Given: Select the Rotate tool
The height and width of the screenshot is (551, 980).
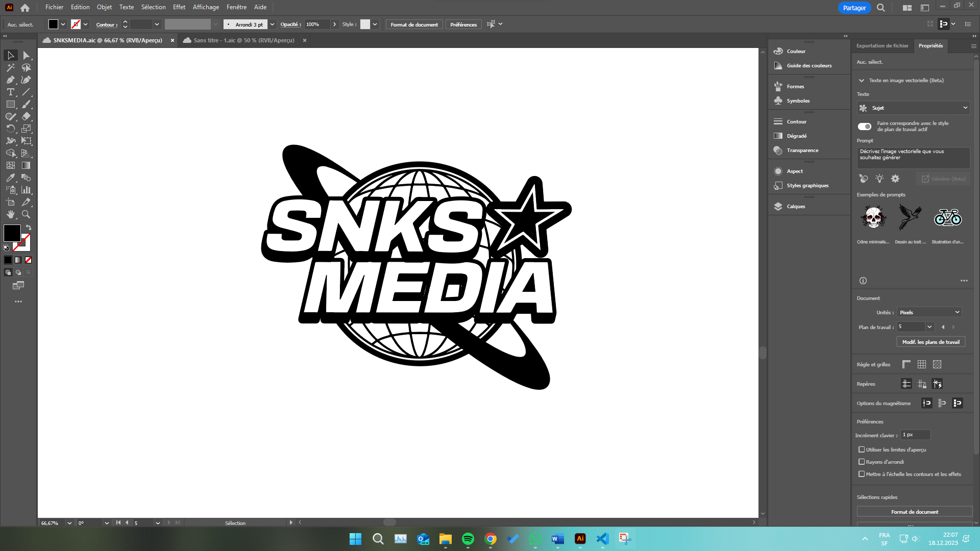Looking at the screenshot, I should 11,129.
